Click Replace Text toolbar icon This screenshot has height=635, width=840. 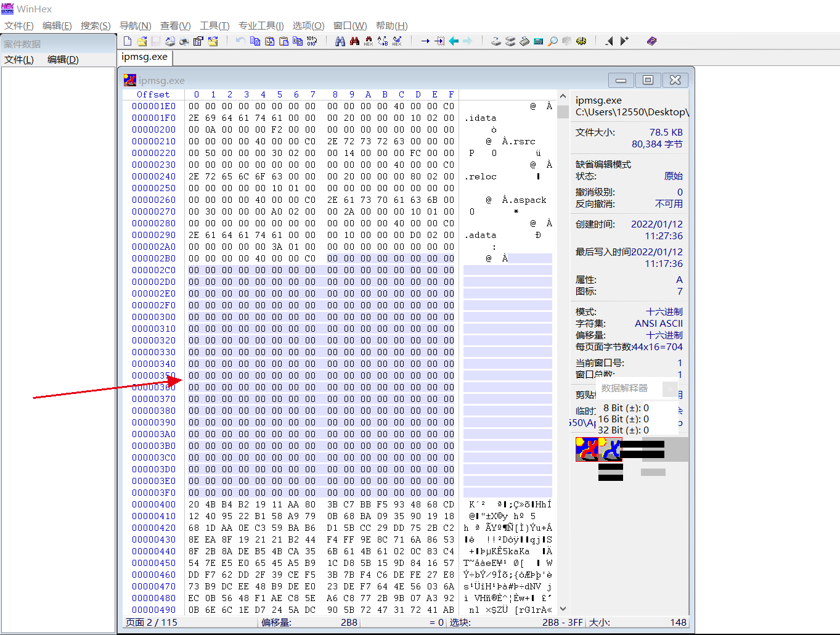(383, 41)
